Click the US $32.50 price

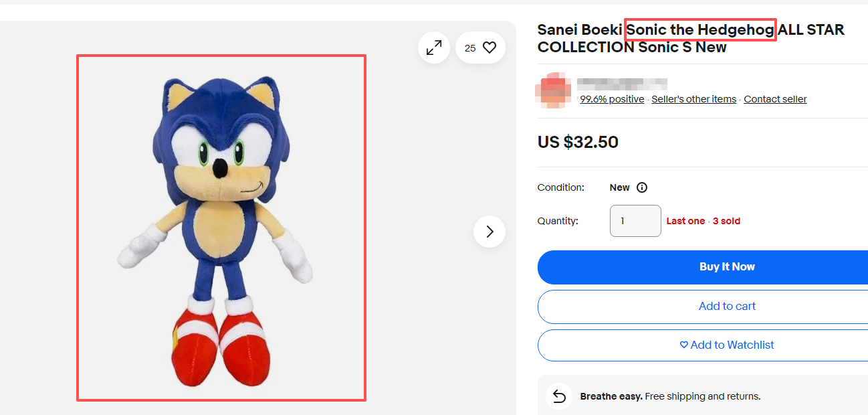click(x=578, y=142)
